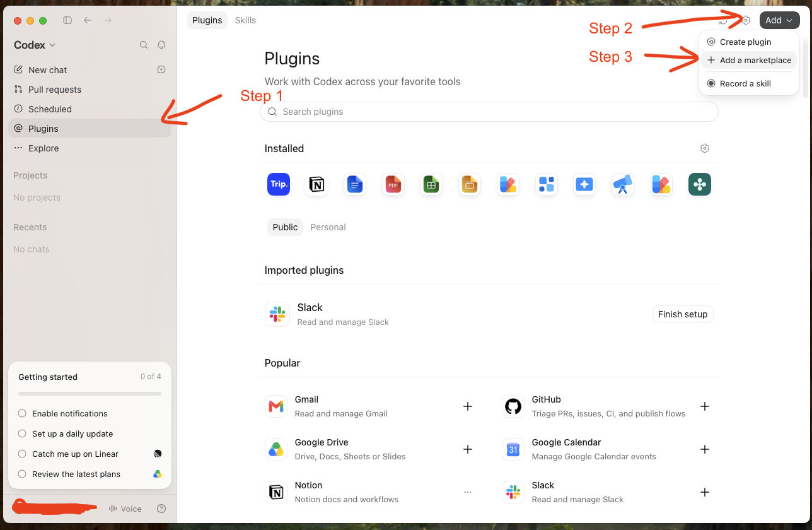Viewport: 812px width, 530px height.
Task: Open Notion more options ellipsis
Action: point(468,492)
